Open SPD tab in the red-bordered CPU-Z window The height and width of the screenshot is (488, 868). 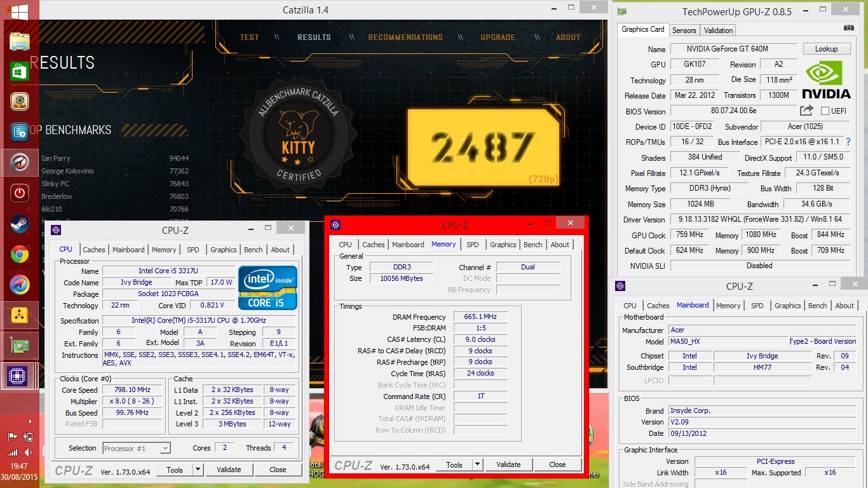pos(472,245)
